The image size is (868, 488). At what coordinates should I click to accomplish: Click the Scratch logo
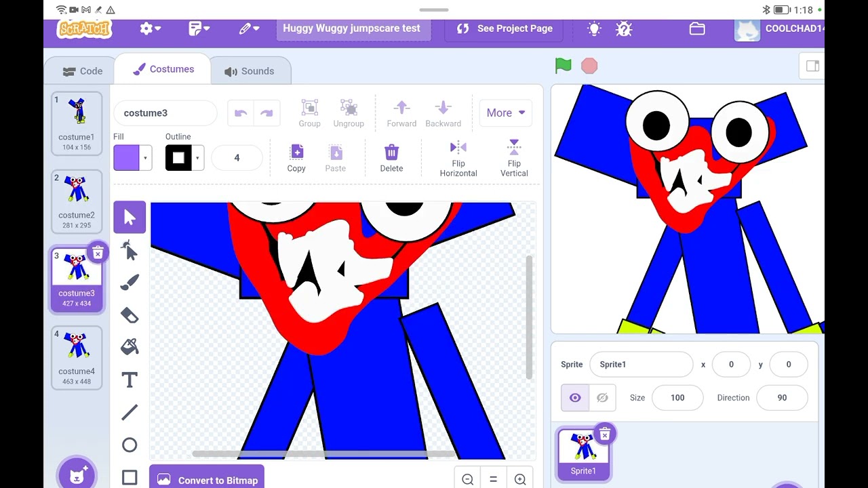(85, 28)
